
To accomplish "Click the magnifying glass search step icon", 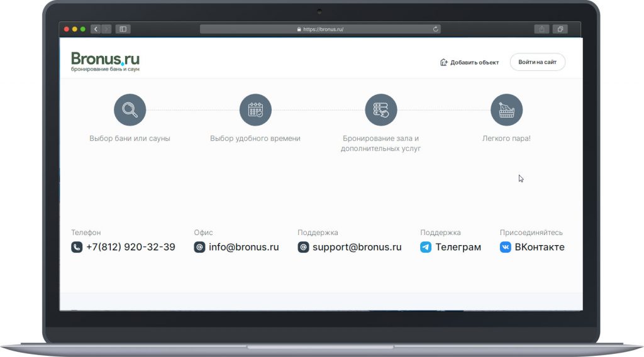I will pyautogui.click(x=130, y=109).
